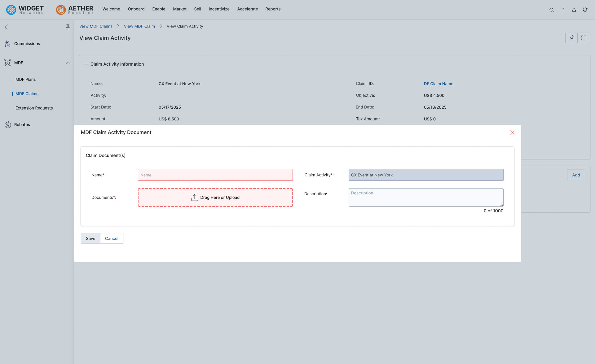Pin this page using top-right pin icon
Viewport: 595px width, 364px height.
[x=571, y=38]
